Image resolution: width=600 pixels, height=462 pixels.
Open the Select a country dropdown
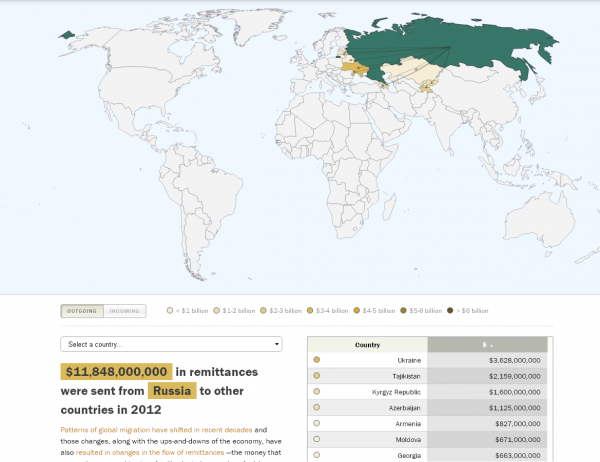pos(171,344)
